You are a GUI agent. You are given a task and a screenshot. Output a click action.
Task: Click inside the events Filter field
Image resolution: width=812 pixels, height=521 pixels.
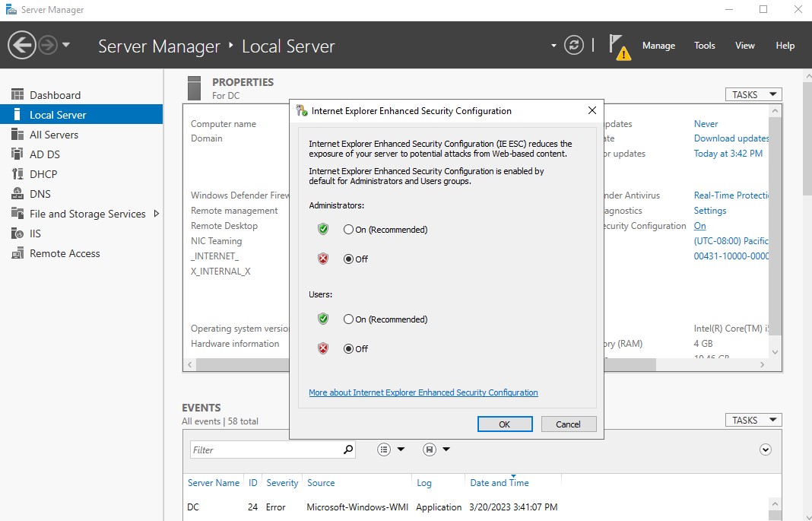(265, 450)
